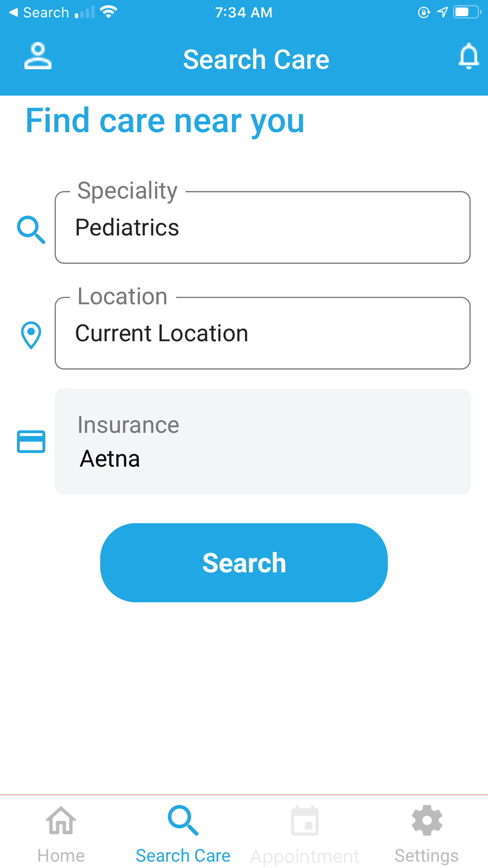Tap the notifications bell icon
This screenshot has height=868, width=488.
coord(468,56)
